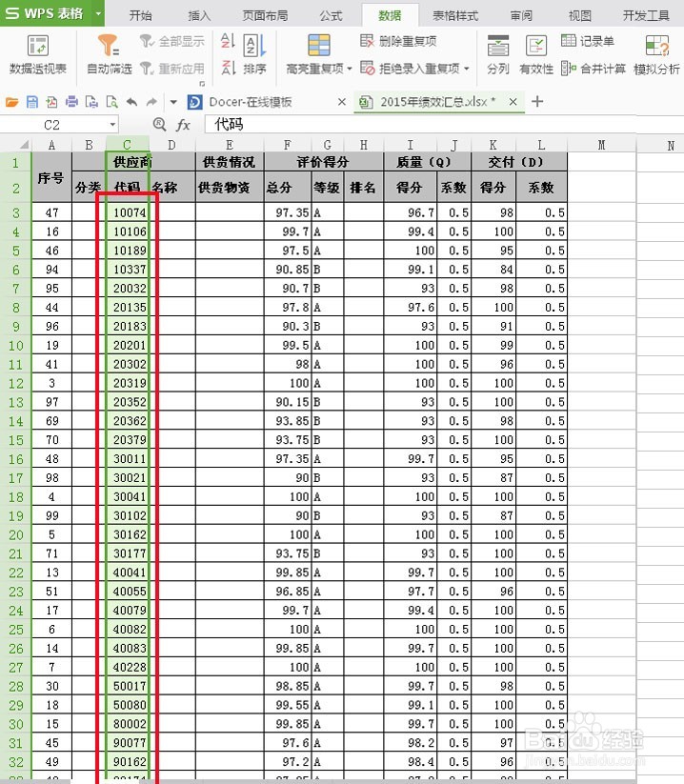This screenshot has width=684, height=784.
Task: Switch to the 公式 ribbon tab
Action: point(331,16)
